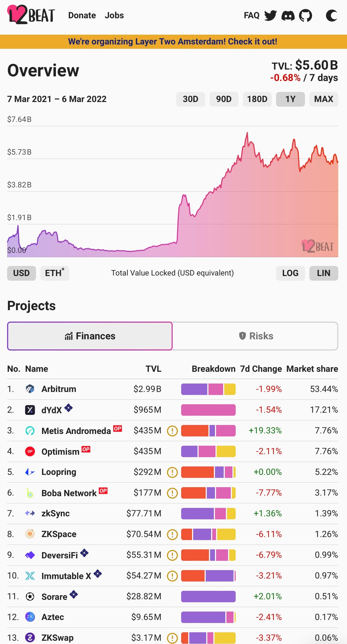The width and height of the screenshot is (347, 644).
Task: Open the Risks tab
Action: [255, 336]
